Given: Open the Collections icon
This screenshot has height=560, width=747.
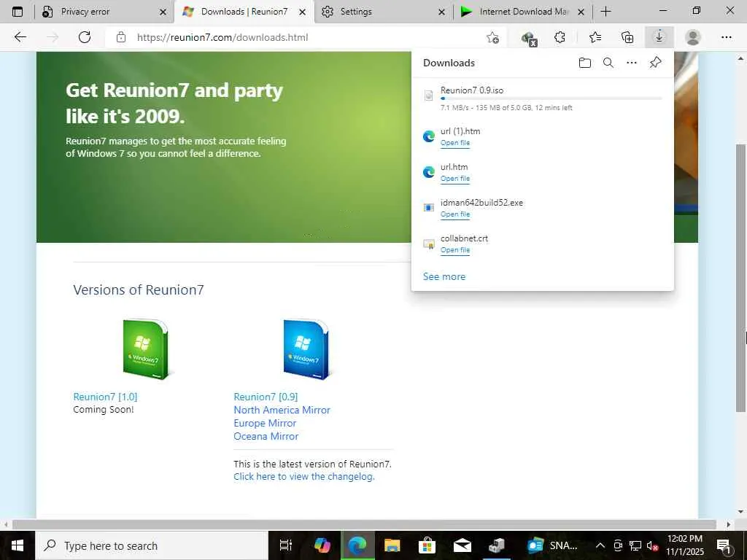Looking at the screenshot, I should click(627, 37).
